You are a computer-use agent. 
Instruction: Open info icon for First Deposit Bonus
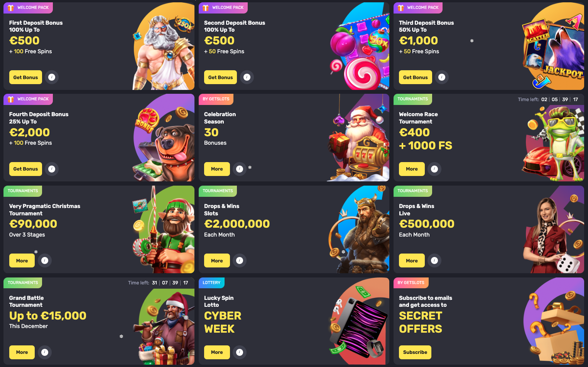point(52,77)
